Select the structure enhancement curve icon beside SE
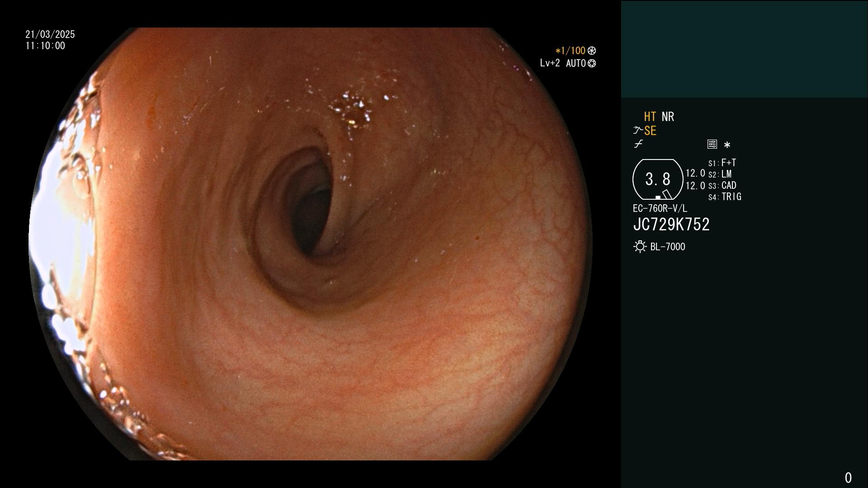Screen dimensions: 868x488 click(x=638, y=131)
